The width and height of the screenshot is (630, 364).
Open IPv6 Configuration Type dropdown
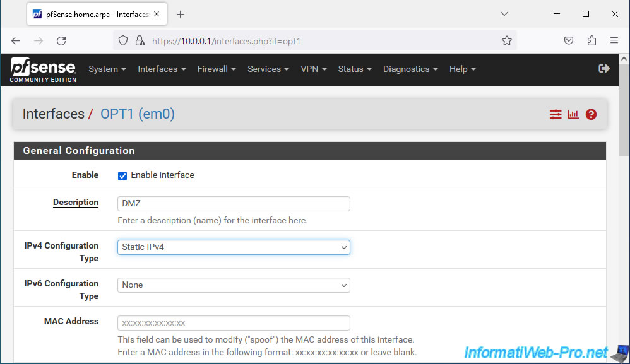point(234,285)
